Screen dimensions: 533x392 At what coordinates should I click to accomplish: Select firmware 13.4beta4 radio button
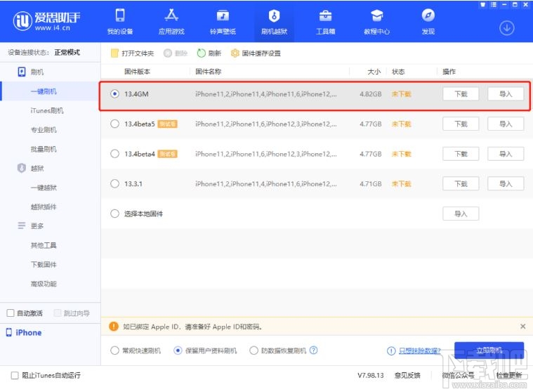coord(115,154)
